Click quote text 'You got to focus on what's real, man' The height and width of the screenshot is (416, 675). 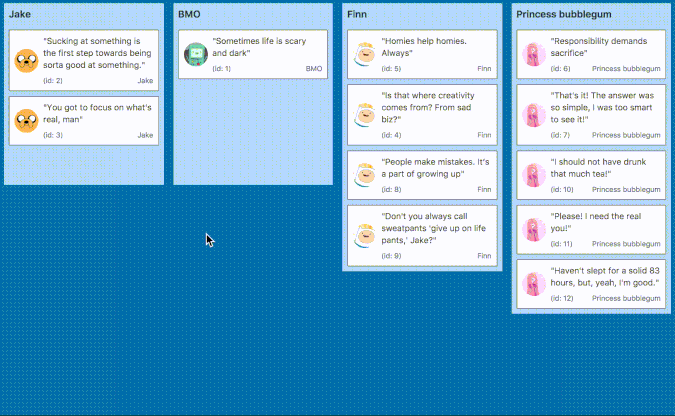[97, 113]
